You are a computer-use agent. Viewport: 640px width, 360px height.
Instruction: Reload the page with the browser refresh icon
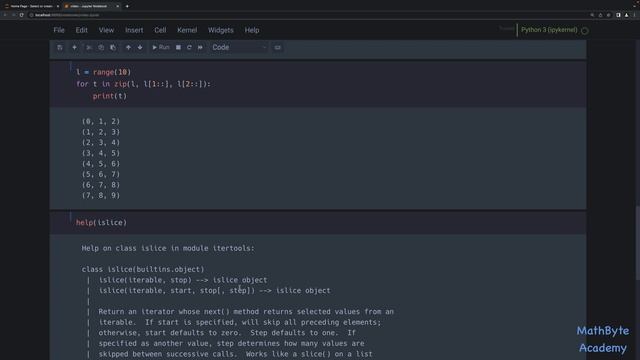coord(22,15)
